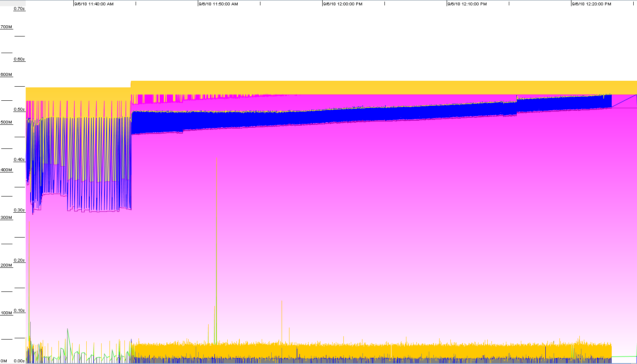Click the 400M memory axis label
This screenshot has height=364, width=637.
(7, 170)
